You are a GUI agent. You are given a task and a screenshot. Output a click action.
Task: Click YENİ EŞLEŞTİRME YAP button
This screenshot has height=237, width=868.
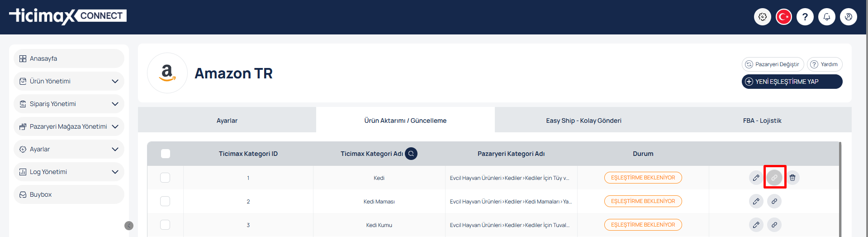792,82
